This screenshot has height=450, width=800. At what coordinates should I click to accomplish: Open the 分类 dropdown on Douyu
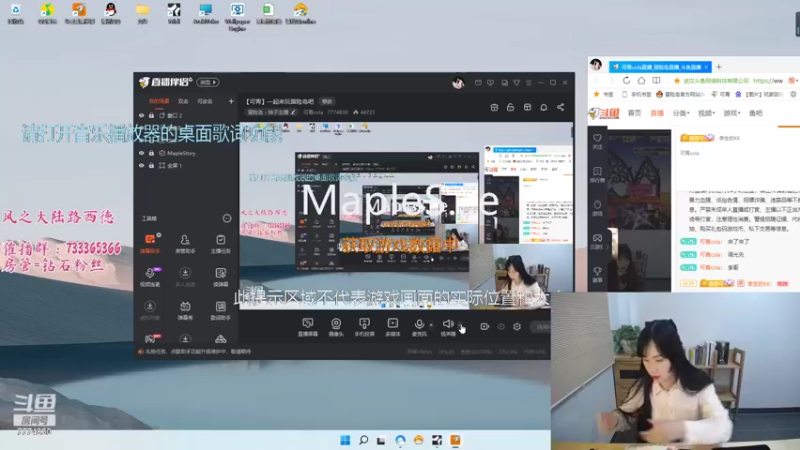point(681,113)
